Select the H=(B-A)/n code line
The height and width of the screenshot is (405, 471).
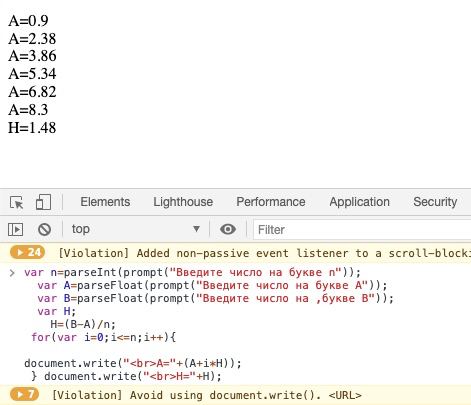pos(83,324)
